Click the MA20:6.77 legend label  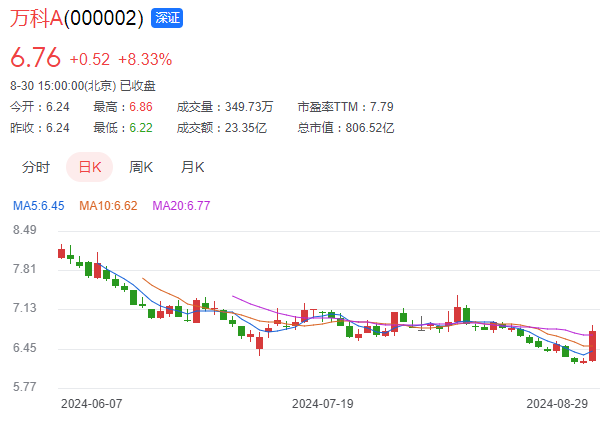(181, 205)
